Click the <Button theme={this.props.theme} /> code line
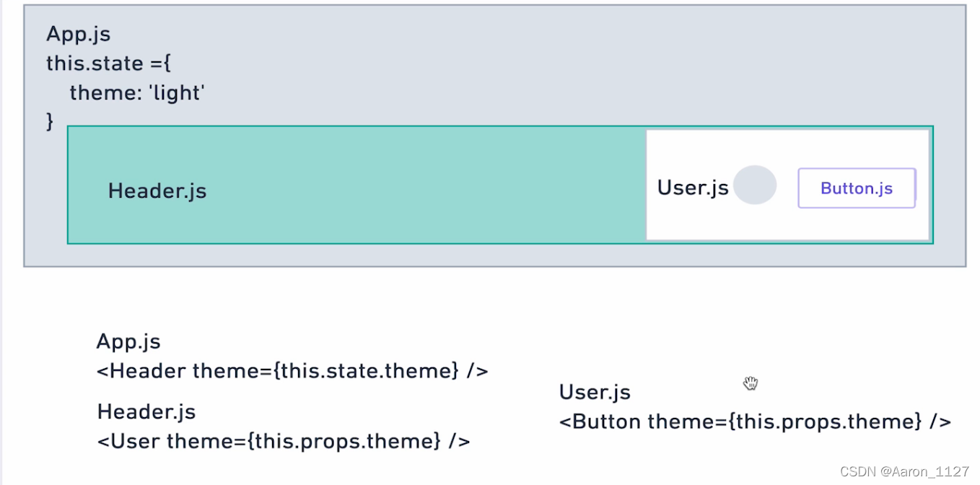Screen dimensions: 980x485 pos(755,421)
